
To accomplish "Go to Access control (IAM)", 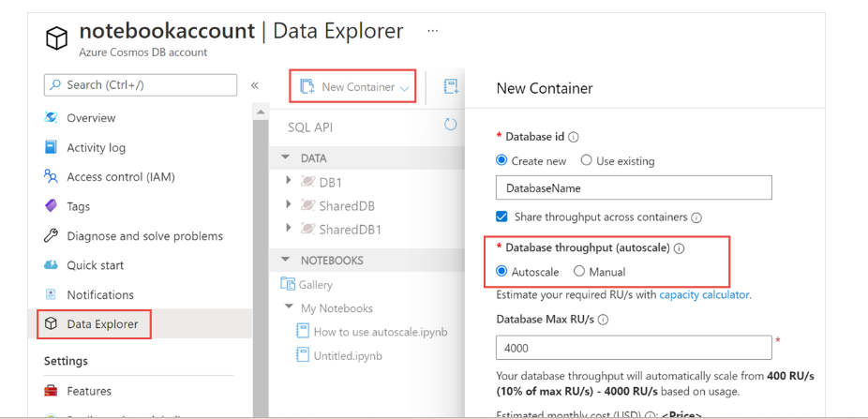I will tap(120, 177).
